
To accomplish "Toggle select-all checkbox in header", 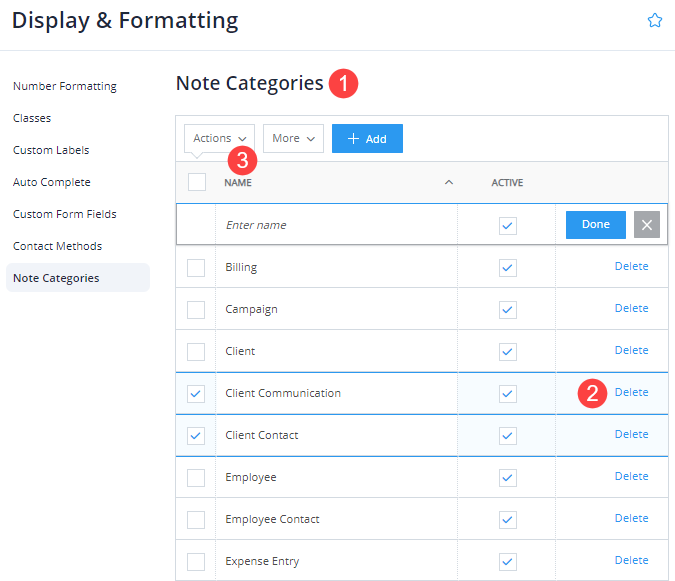I will (x=197, y=182).
